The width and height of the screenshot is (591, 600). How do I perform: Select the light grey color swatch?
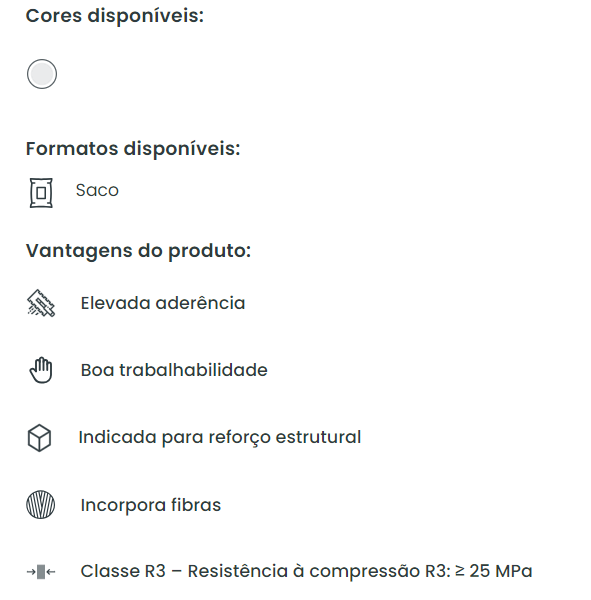click(x=42, y=74)
